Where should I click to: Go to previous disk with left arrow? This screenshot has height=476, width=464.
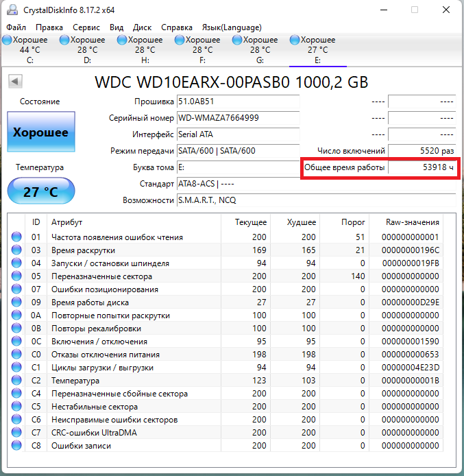pos(15,82)
